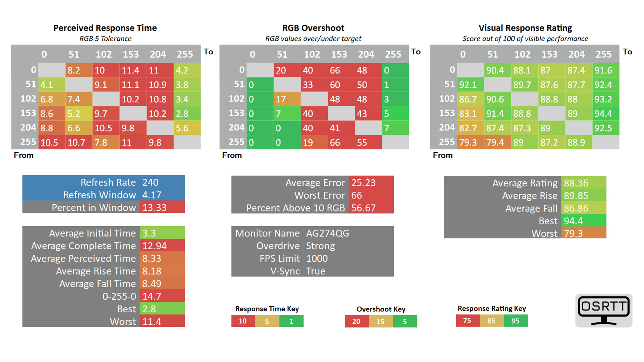Viewport: 644px width, 362px height.
Task: Select the Percent Above 10 RGB value
Action: pyautogui.click(x=363, y=208)
